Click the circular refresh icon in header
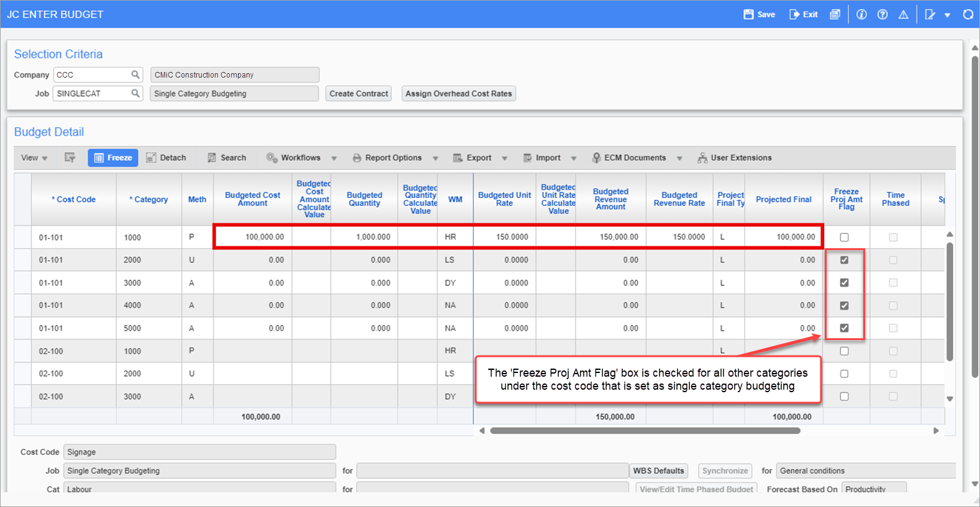Screen dimensions: 980x507 [x=968, y=14]
